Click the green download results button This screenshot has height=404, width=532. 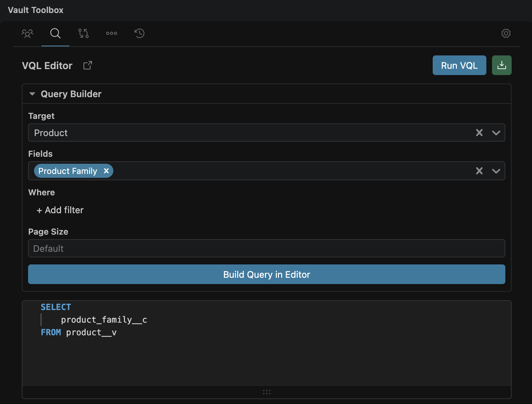[502, 65]
